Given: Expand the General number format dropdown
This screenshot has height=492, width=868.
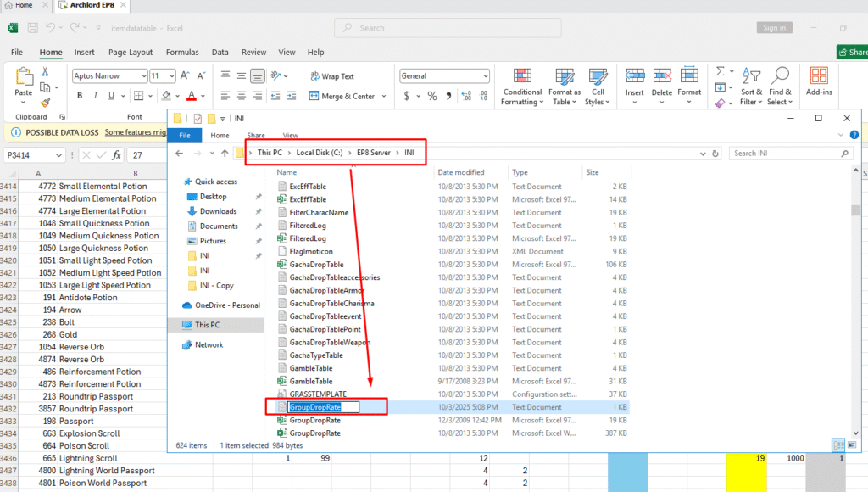Looking at the screenshot, I should coord(485,76).
